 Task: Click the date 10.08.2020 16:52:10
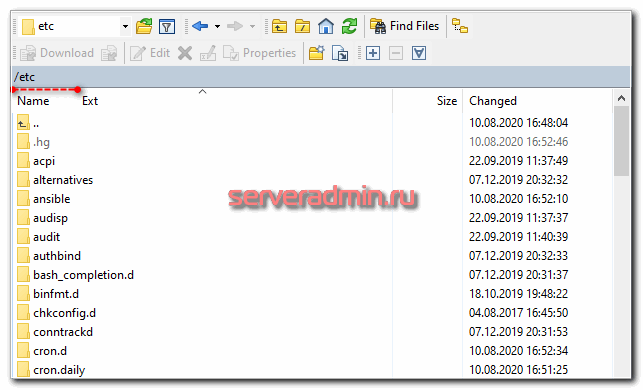tap(518, 199)
